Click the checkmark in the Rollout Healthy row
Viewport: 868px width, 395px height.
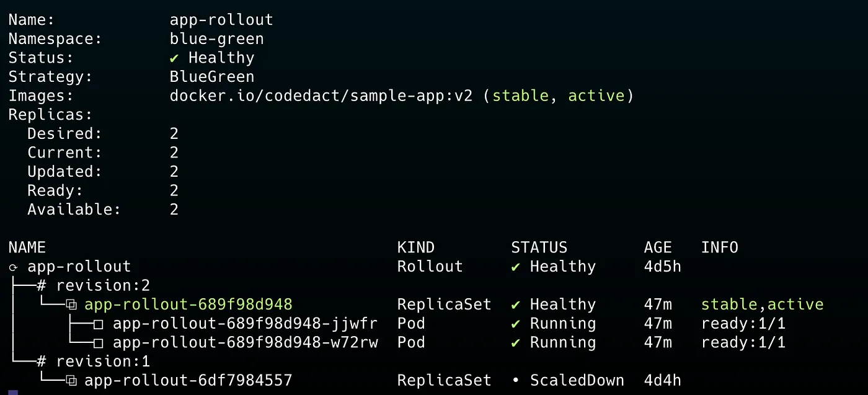click(516, 267)
